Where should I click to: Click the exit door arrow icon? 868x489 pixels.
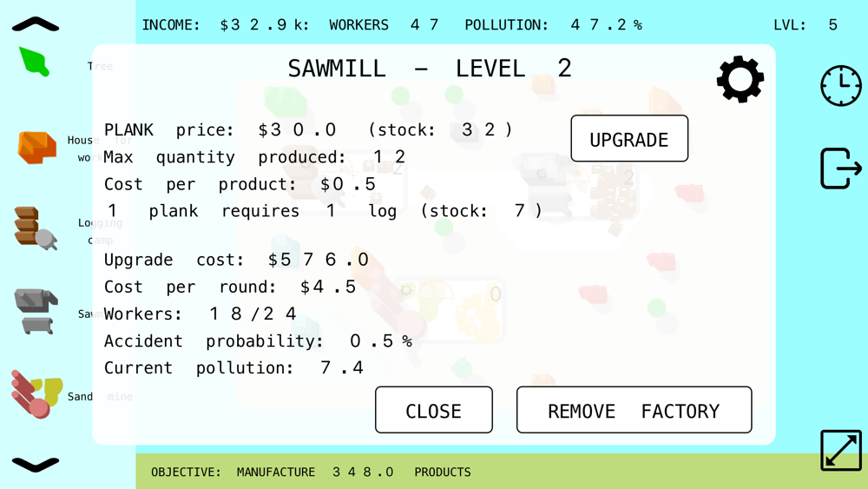tap(841, 169)
